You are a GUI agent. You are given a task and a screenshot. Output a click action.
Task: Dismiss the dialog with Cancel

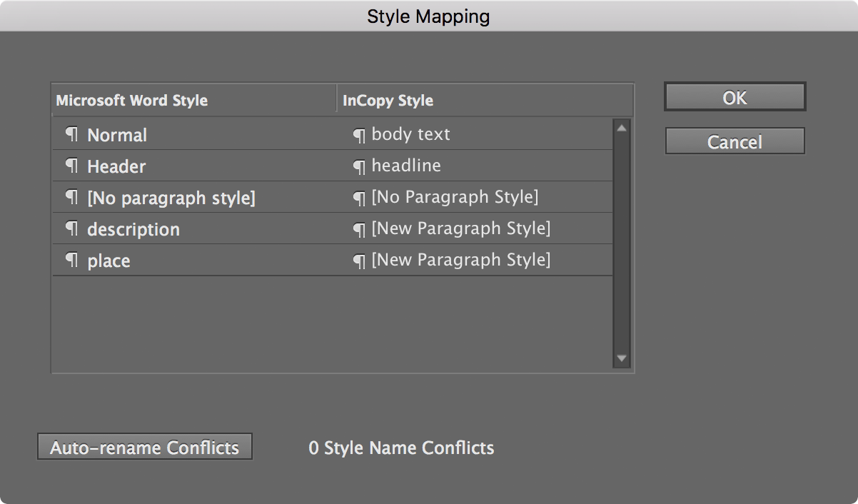point(735,141)
